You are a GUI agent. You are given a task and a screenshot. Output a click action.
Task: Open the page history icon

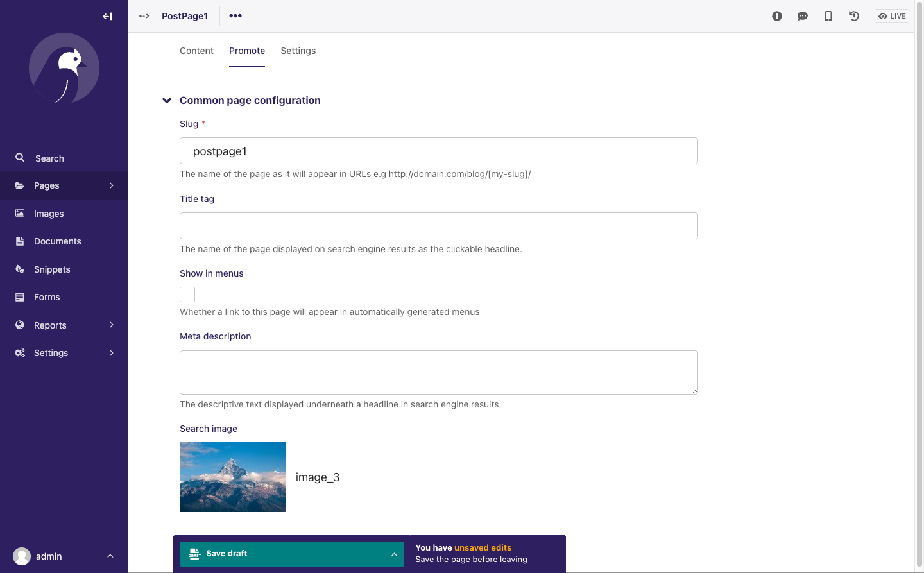[x=854, y=16]
